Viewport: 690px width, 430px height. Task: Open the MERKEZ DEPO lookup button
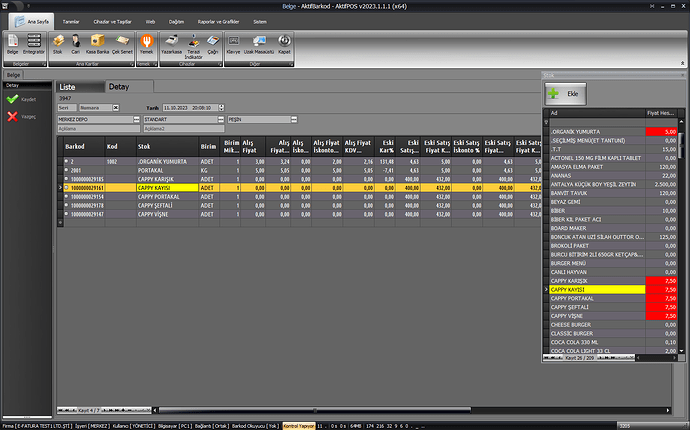tap(136, 119)
